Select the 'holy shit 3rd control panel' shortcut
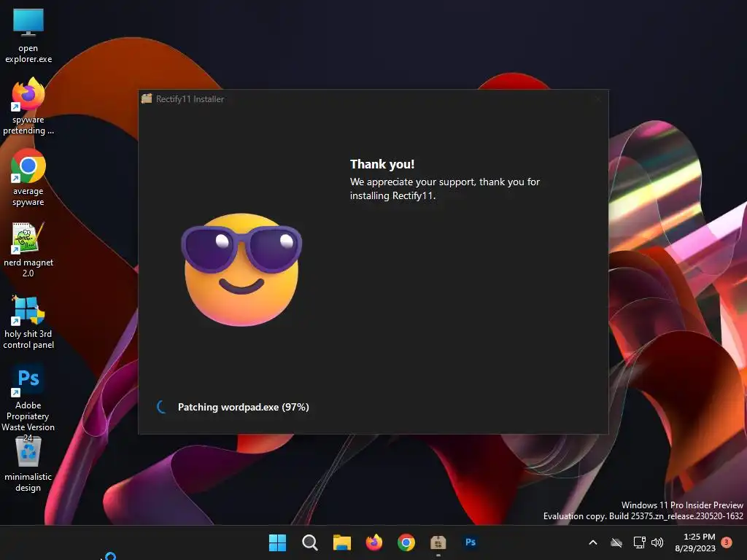The image size is (747, 560). click(x=28, y=322)
